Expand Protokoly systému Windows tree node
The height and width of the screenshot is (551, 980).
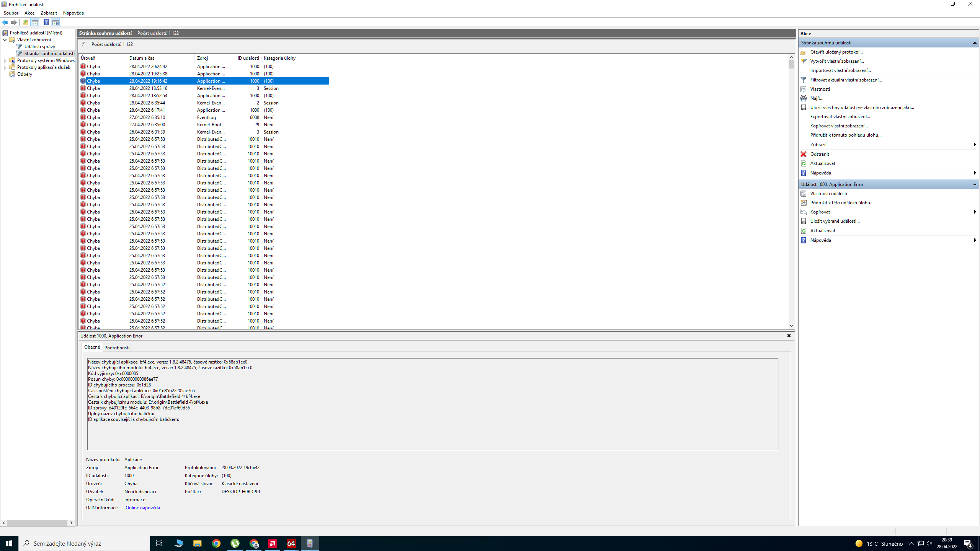click(5, 60)
